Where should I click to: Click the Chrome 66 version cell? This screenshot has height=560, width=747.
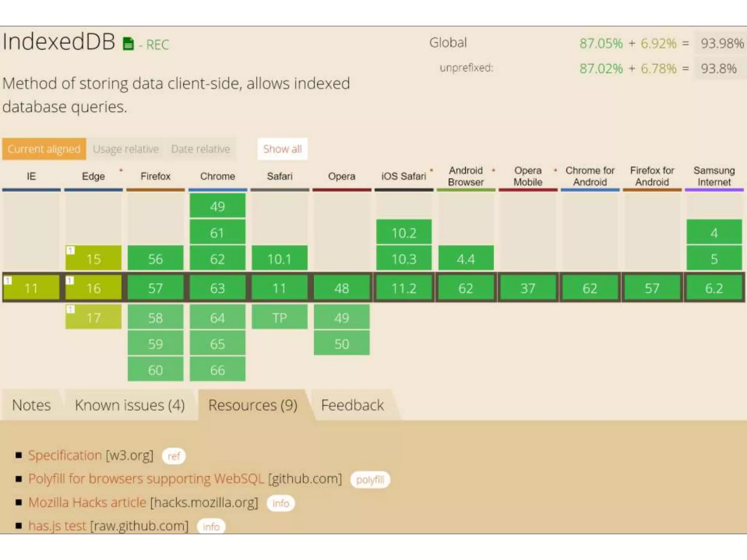218,369
